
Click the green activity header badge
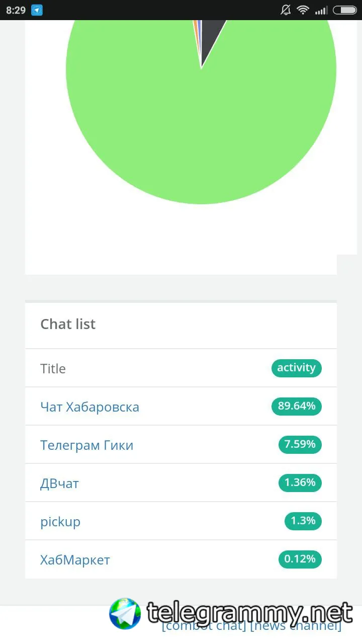click(296, 368)
